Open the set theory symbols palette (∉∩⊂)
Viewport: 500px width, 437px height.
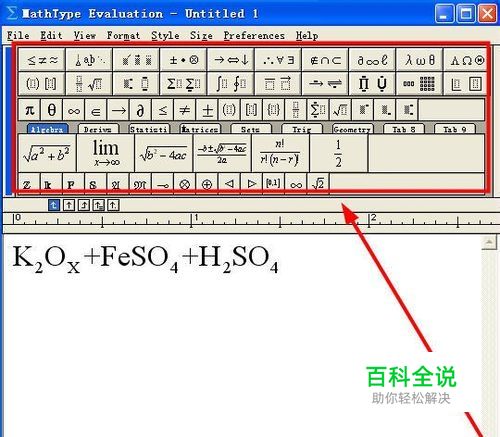325,60
